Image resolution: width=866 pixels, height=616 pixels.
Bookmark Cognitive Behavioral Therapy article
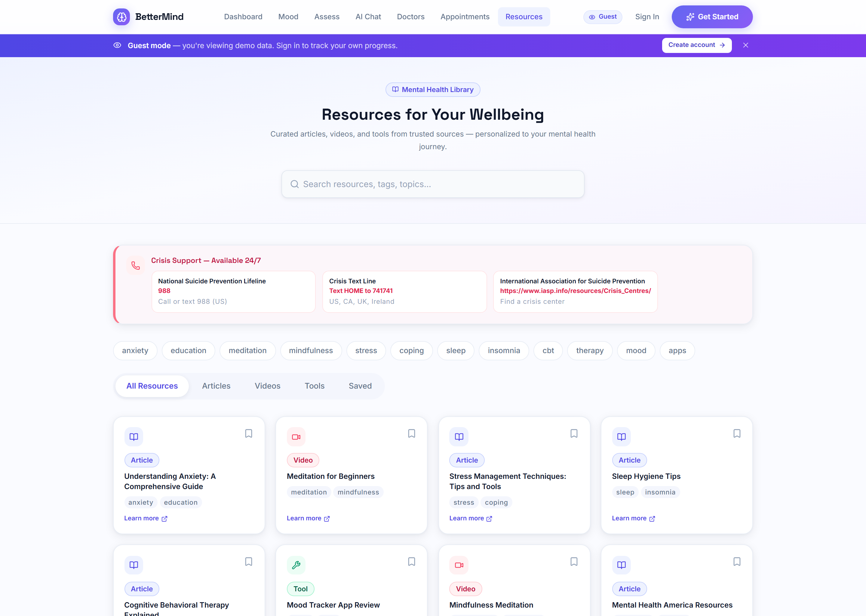[x=248, y=562]
